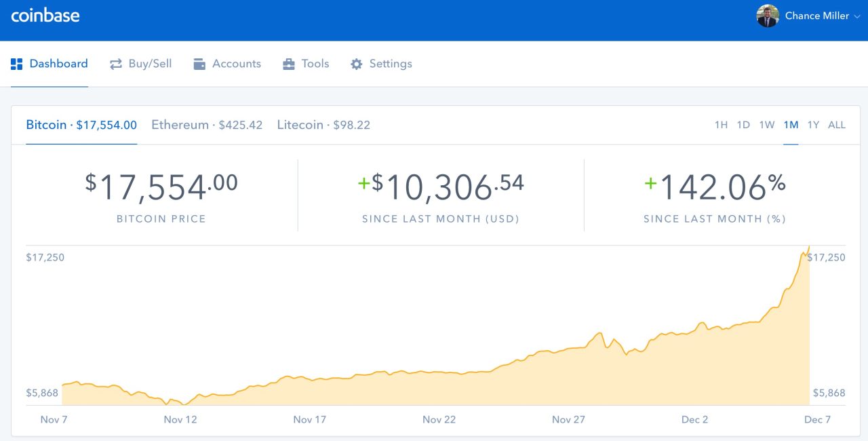The height and width of the screenshot is (441, 868).
Task: Click the Settings gear icon
Action: pyautogui.click(x=357, y=64)
